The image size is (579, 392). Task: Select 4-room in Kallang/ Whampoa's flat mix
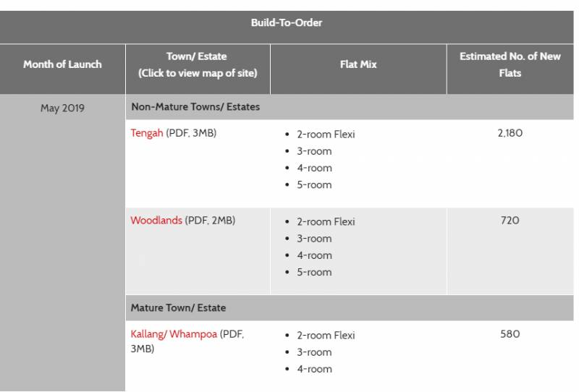[314, 369]
